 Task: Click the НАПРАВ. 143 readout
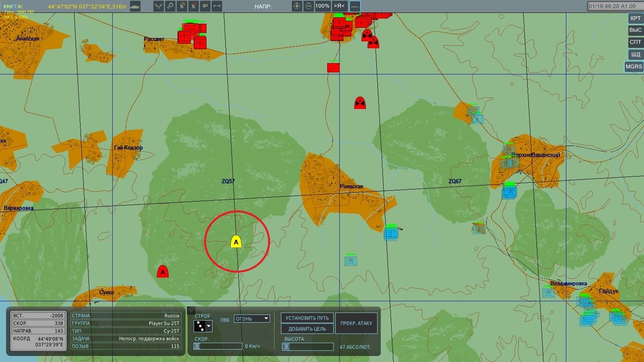pyautogui.click(x=38, y=331)
